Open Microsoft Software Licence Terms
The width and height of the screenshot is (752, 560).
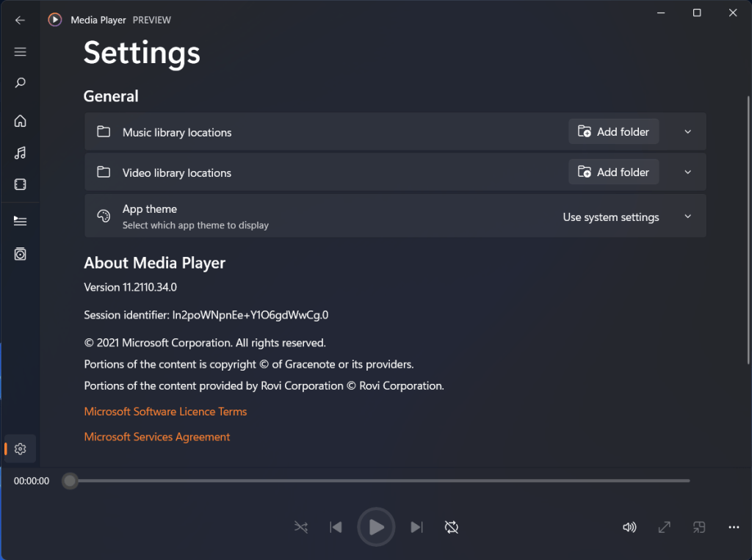click(x=165, y=412)
